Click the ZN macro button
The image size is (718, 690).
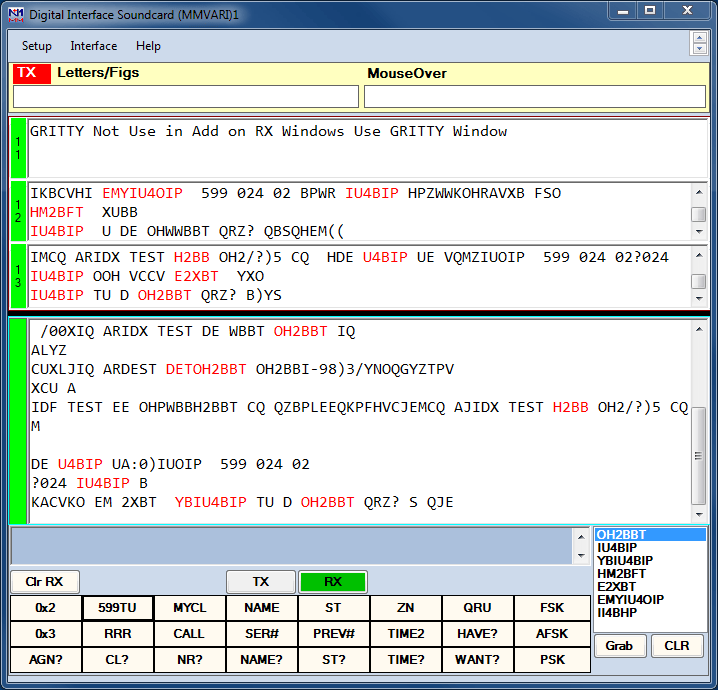coord(405,608)
